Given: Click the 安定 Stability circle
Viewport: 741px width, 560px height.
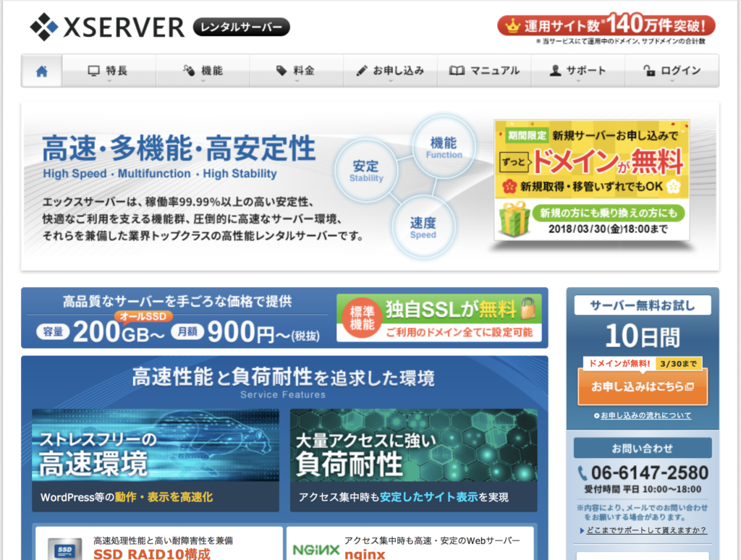Looking at the screenshot, I should click(x=365, y=171).
